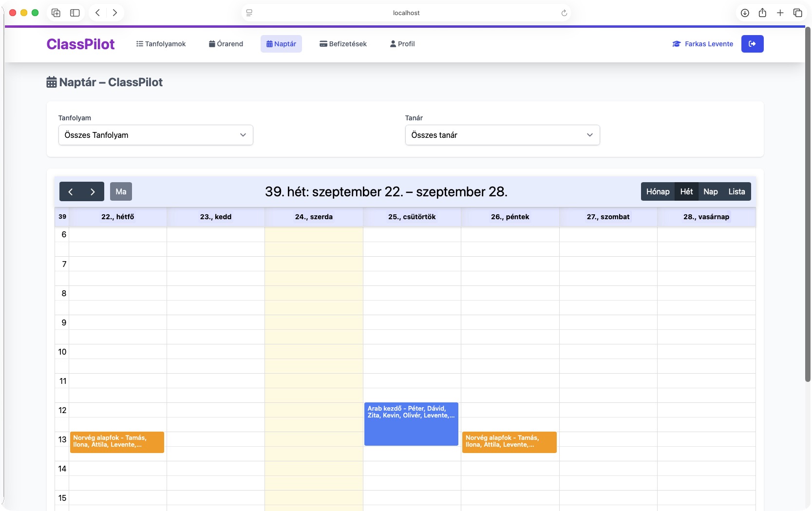Advance to next week with right arrow
The height and width of the screenshot is (511, 812).
pos(93,191)
